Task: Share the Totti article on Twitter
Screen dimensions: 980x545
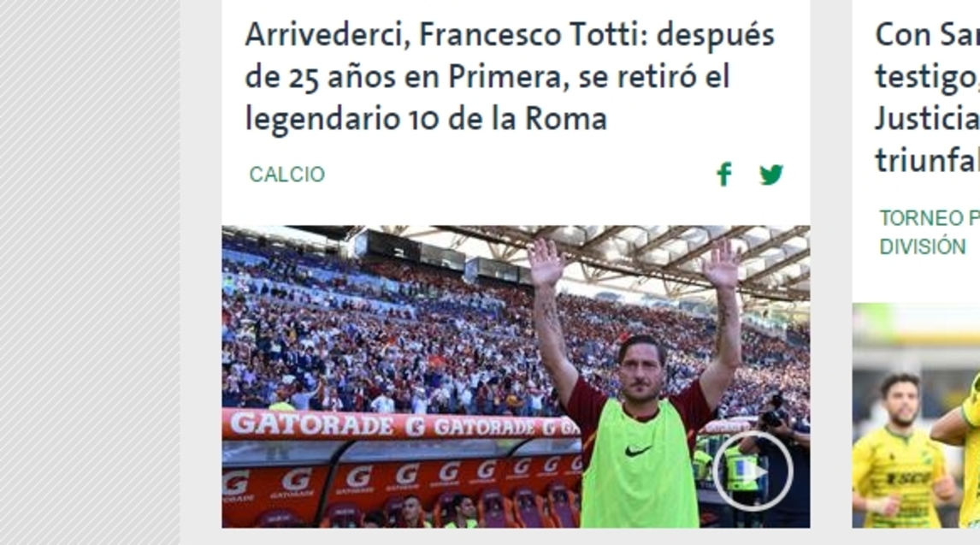Action: click(x=771, y=175)
